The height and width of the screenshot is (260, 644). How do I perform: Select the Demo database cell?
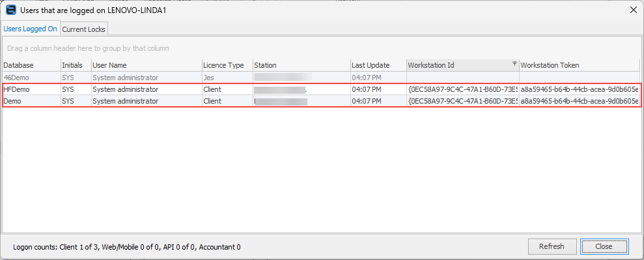(31, 101)
